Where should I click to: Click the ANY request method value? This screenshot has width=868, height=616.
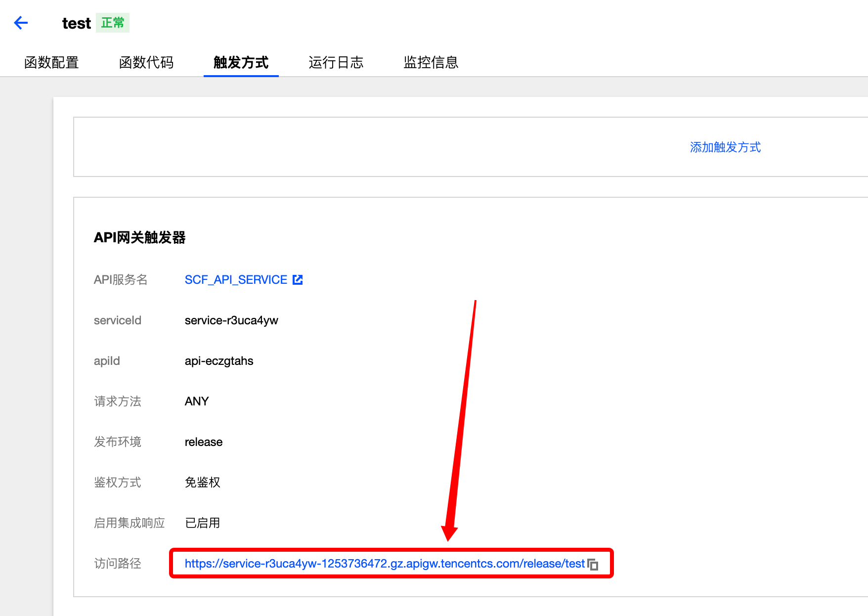[x=197, y=401]
